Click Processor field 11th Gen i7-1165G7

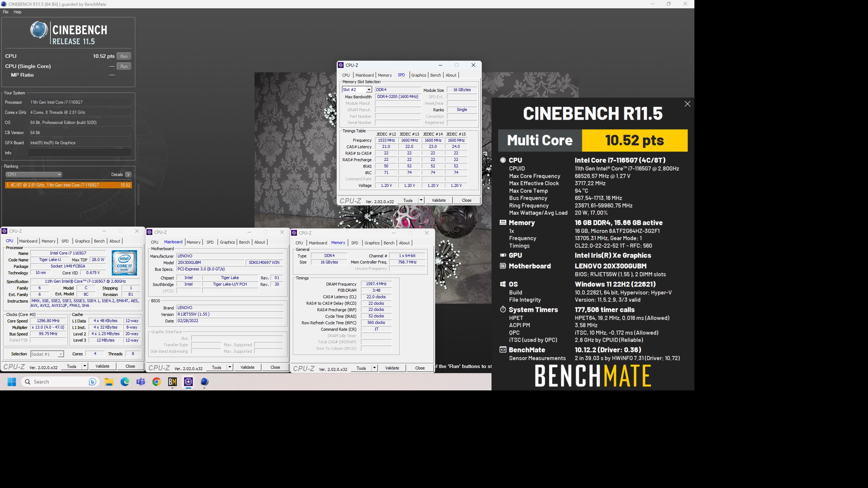[x=80, y=102]
